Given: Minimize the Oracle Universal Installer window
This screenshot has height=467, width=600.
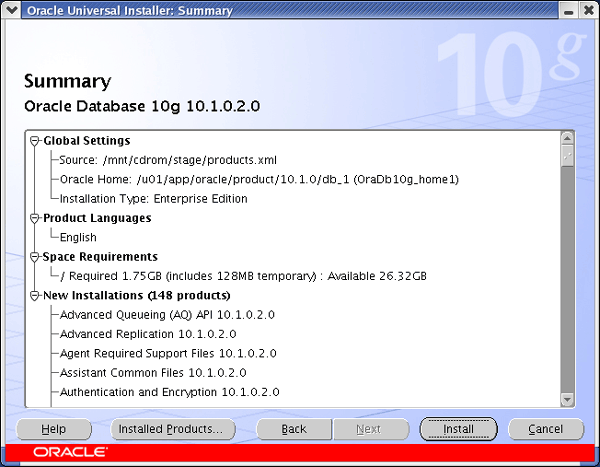Looking at the screenshot, I should [x=568, y=10].
